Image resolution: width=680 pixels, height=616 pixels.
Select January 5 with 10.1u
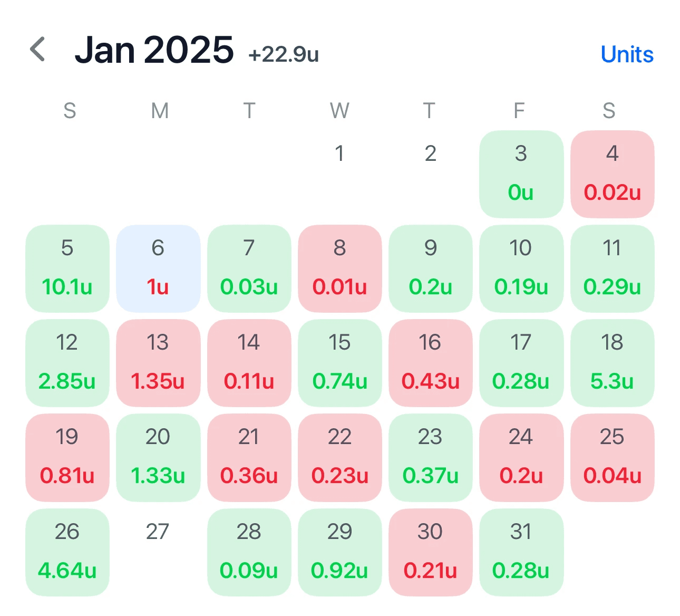pyautogui.click(x=67, y=268)
